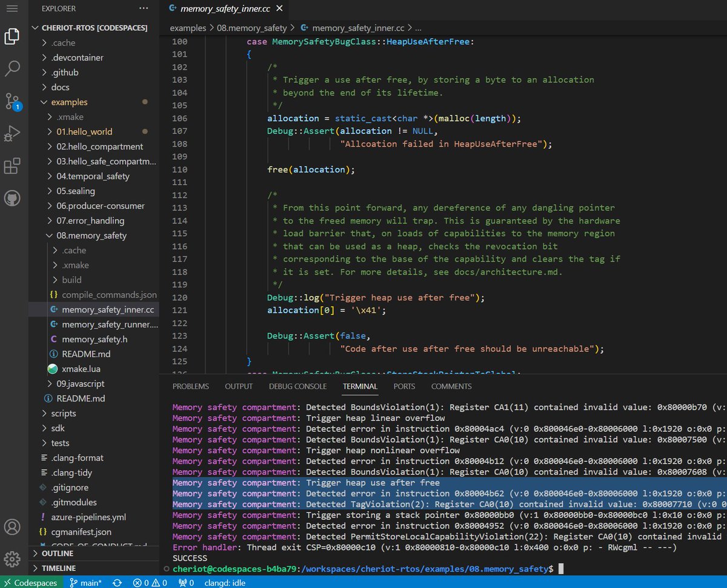The height and width of the screenshot is (588, 727).
Task: Expand the TIMELINE section
Action: tap(93, 568)
